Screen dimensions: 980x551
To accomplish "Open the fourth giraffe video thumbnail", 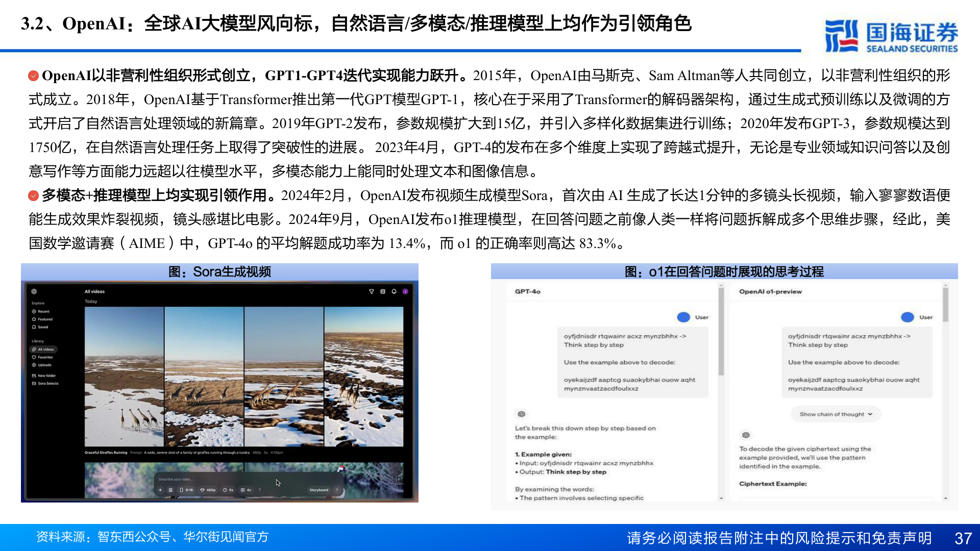I will pyautogui.click(x=364, y=377).
